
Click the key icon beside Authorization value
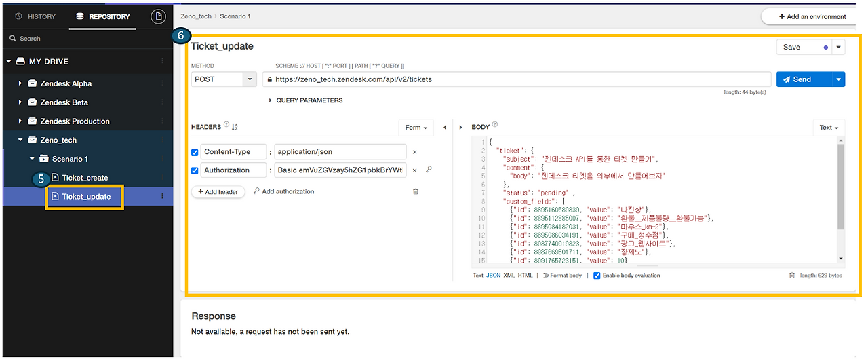tap(429, 170)
